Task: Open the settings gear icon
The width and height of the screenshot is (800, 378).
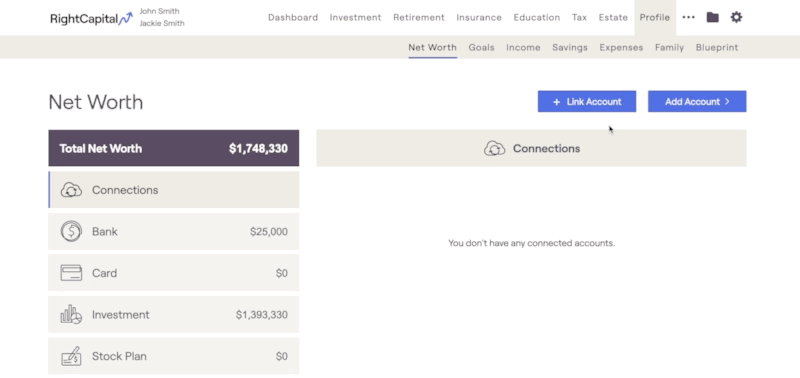Action: pos(736,17)
